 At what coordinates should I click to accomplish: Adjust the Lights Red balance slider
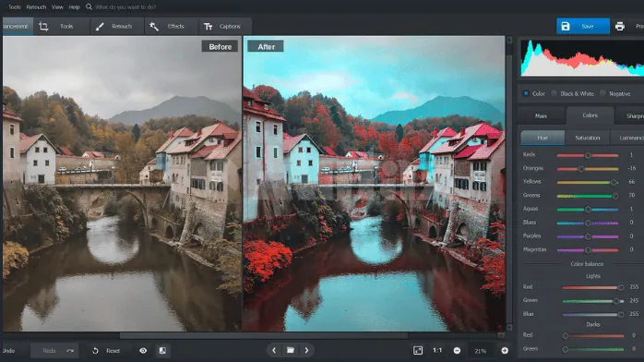592,287
